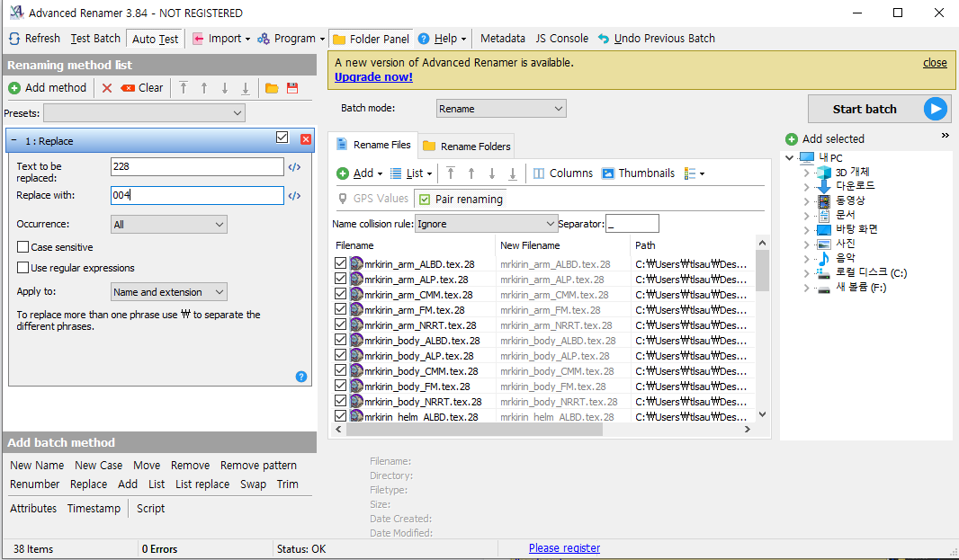Click GPS Values button

tap(373, 199)
